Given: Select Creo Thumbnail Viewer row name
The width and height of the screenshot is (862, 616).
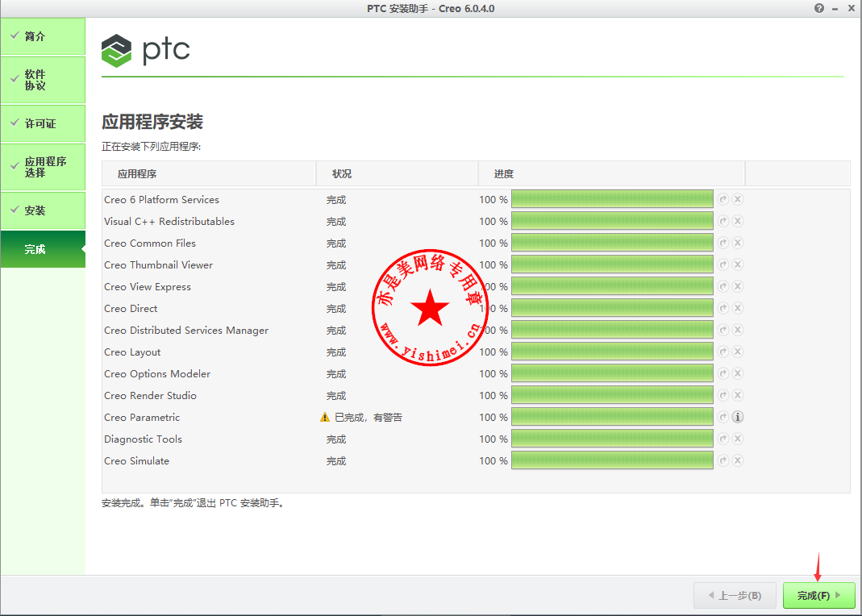Looking at the screenshot, I should coord(158,264).
